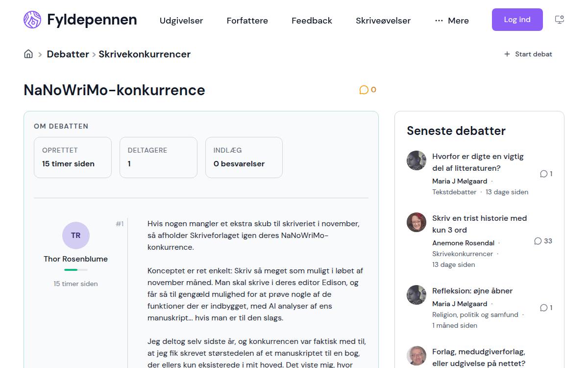Toggle the display theme monitor icon
Screen dimensions: 588x368
click(559, 20)
